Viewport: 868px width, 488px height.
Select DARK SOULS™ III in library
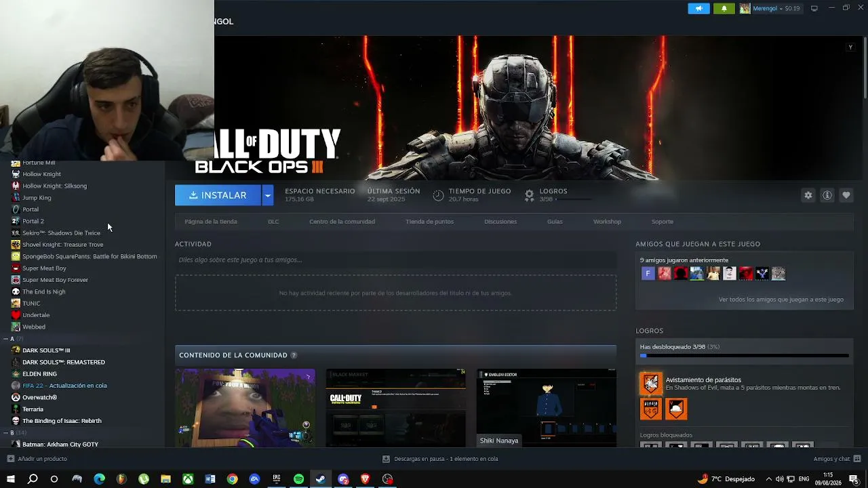coord(46,350)
